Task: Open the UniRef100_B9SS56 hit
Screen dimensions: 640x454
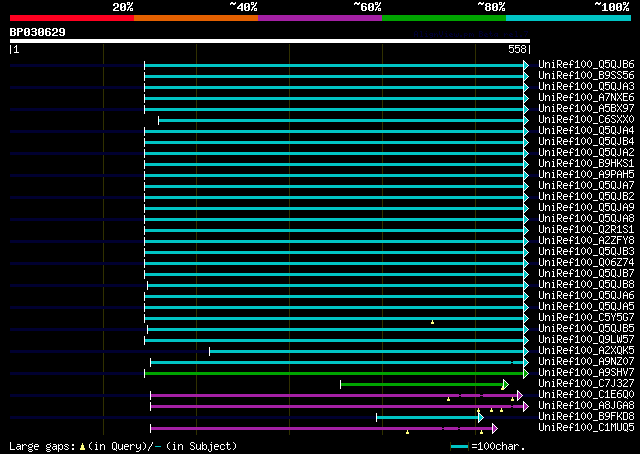Action: pyautogui.click(x=586, y=76)
